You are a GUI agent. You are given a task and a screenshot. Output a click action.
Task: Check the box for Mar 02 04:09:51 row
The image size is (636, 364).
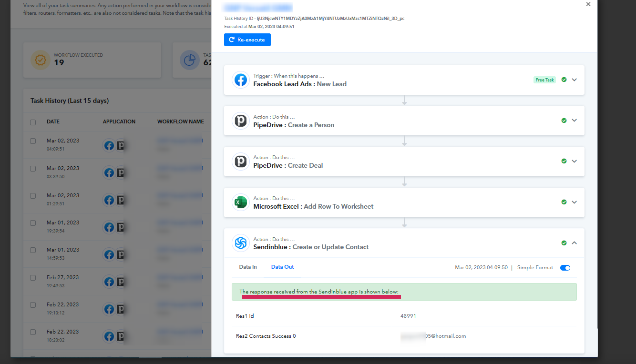pos(33,141)
